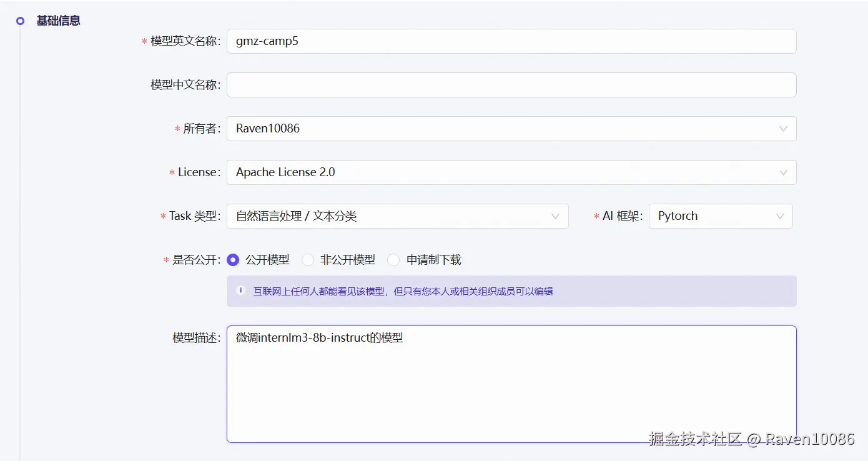The width and height of the screenshot is (868, 461).
Task: Click the AI 框架 label
Action: tap(622, 216)
